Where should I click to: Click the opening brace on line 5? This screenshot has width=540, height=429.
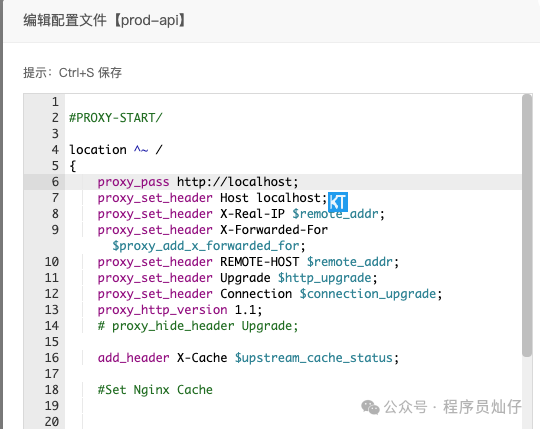coord(73,166)
